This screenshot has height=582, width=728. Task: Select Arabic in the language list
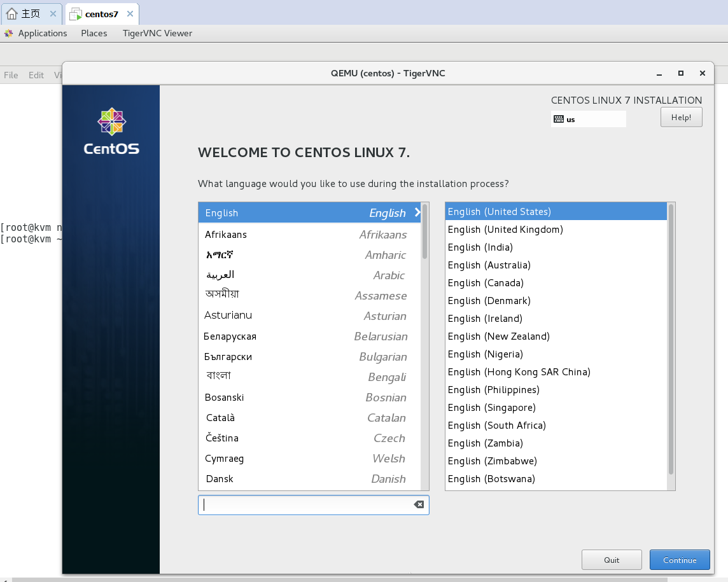pyautogui.click(x=310, y=275)
